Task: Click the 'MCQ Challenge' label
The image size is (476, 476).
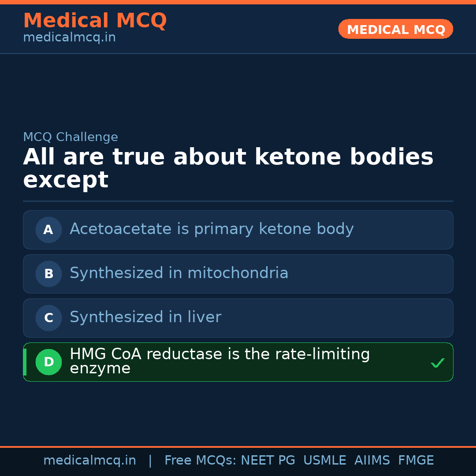Action: click(x=71, y=137)
